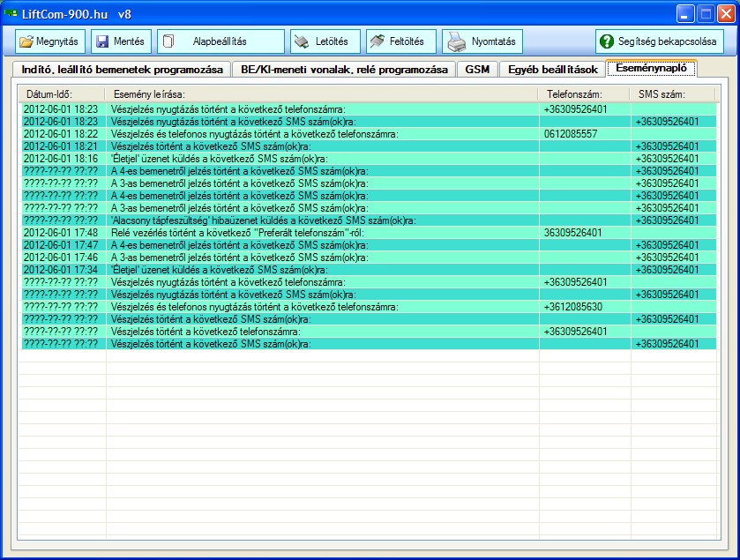Click the Mentés button label
Image resolution: width=740 pixels, height=560 pixels.
(x=129, y=41)
